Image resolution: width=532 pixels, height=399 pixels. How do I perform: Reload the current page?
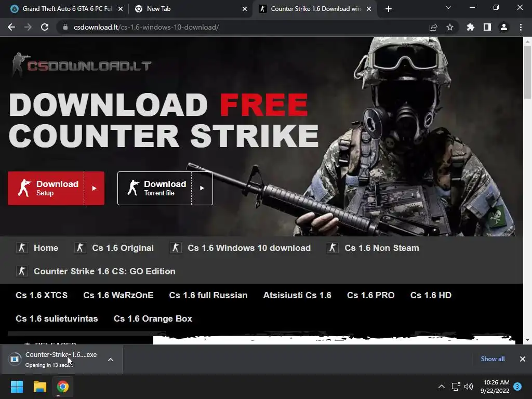[x=45, y=27]
